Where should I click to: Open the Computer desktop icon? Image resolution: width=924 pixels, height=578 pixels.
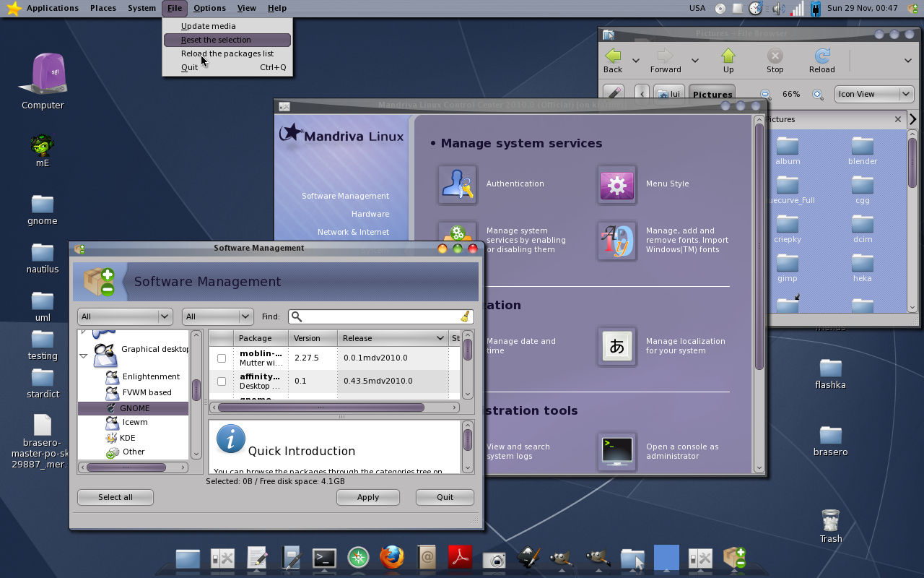pos(43,81)
